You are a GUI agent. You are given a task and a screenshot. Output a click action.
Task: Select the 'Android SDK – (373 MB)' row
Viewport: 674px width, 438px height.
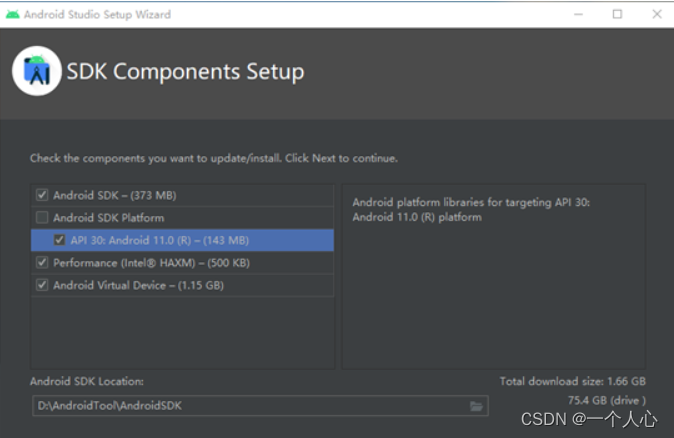pyautogui.click(x=182, y=195)
